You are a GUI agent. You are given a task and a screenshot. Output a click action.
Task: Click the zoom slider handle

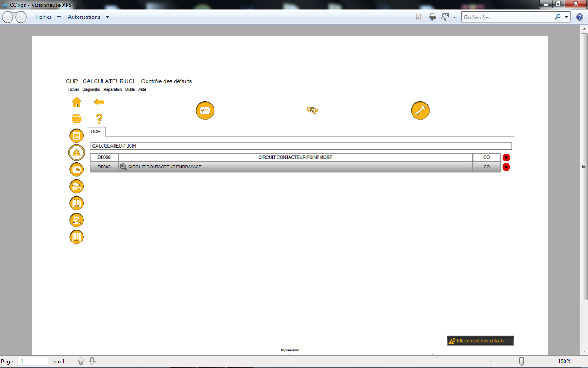[521, 362]
